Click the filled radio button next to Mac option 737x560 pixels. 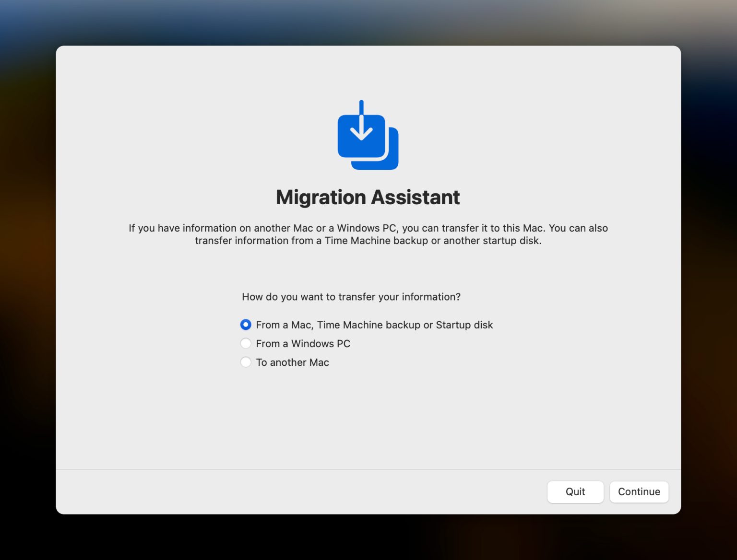tap(246, 325)
